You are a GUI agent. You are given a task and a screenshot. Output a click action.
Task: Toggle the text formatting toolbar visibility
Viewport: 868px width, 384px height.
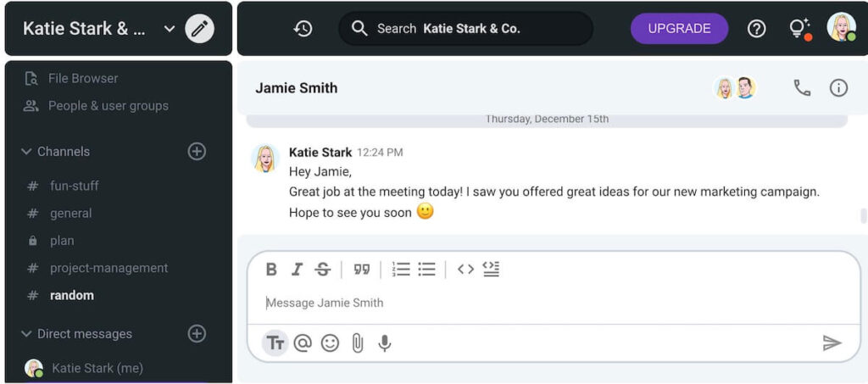click(275, 343)
